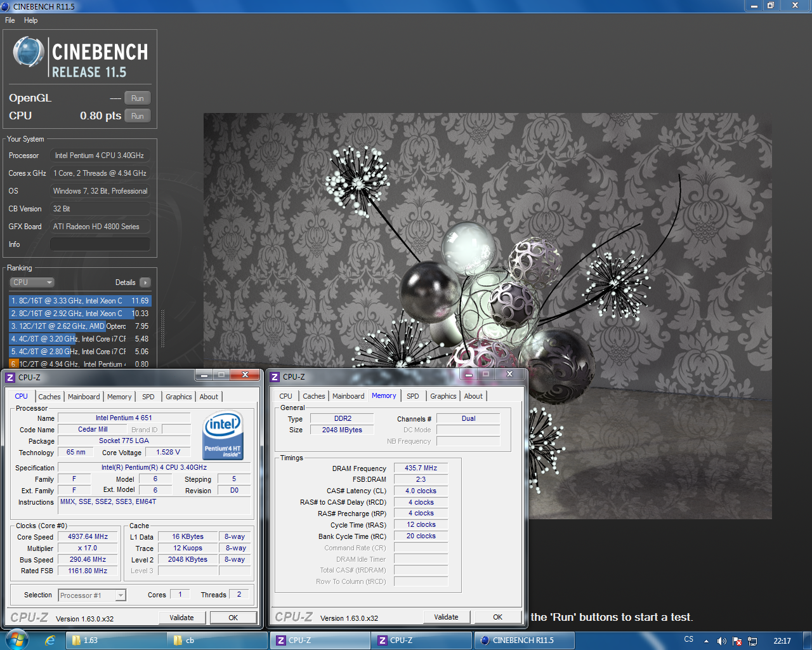Open SPD tab in left CPU-Z window

(x=148, y=397)
